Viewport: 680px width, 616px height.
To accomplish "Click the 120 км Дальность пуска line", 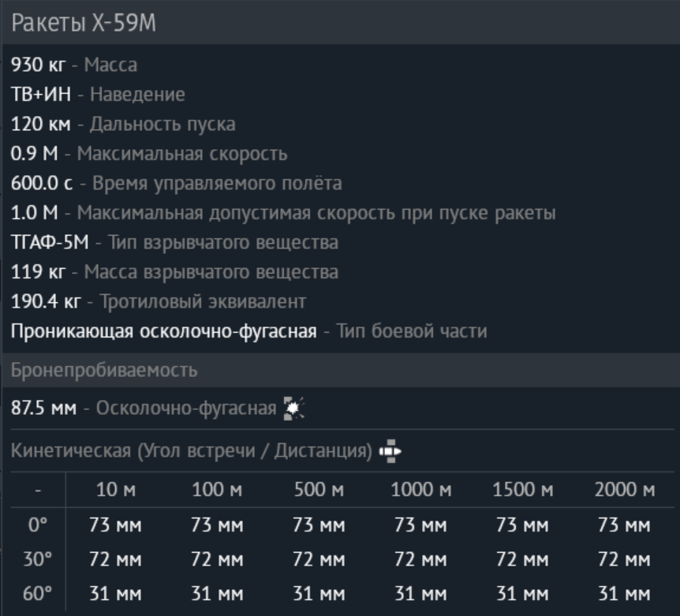I will (123, 124).
